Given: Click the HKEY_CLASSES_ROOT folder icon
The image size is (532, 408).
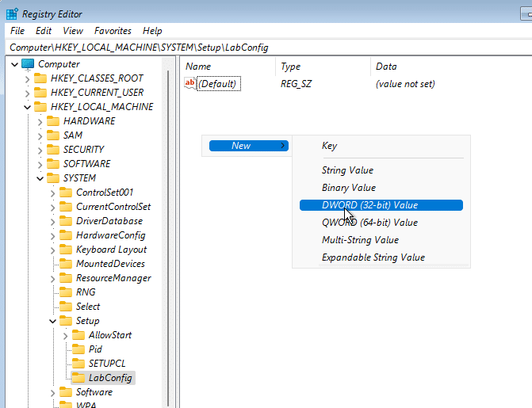Looking at the screenshot, I should tap(40, 78).
